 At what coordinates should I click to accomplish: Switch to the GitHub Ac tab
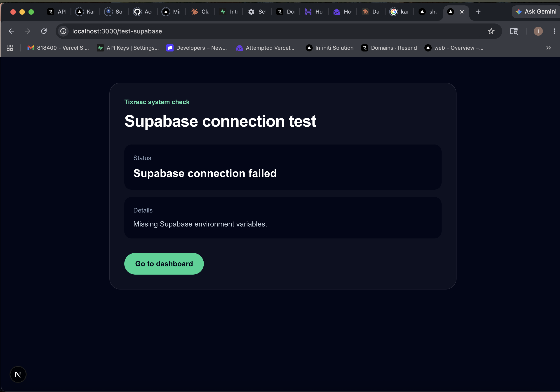[143, 12]
